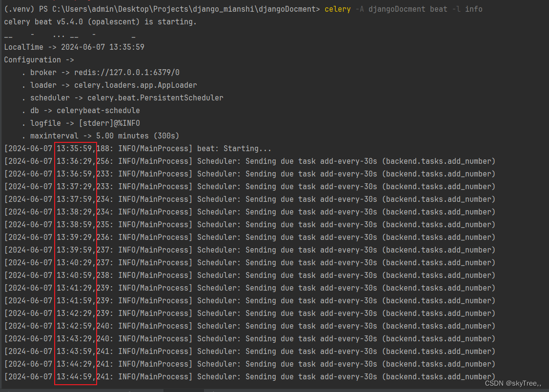Screen dimensions: 549x392
Task: Click the log line timestamped 13:39:59
Action: click(x=250, y=250)
